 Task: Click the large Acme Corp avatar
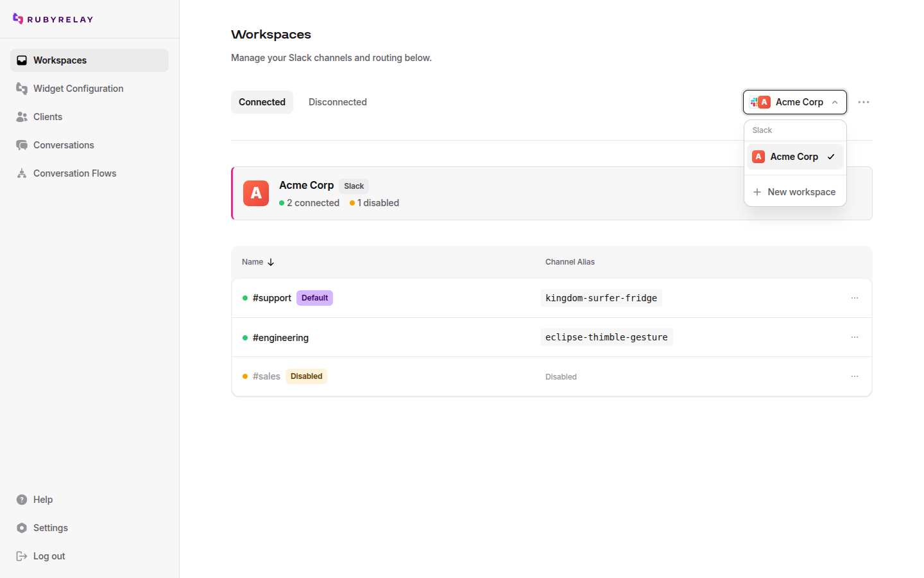coord(256,193)
